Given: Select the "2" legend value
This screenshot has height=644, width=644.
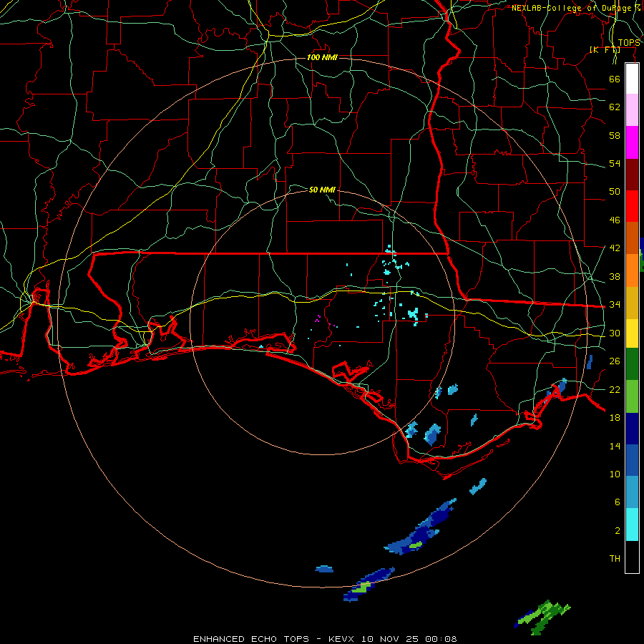Looking at the screenshot, I should point(618,531).
